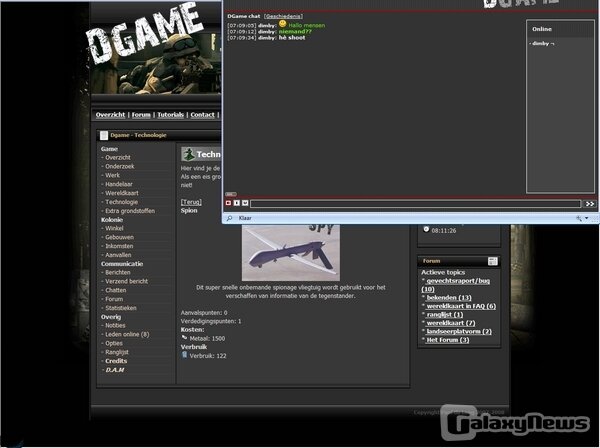Open Statistieken in the sidebar
This screenshot has width=600, height=448.
pyautogui.click(x=121, y=308)
